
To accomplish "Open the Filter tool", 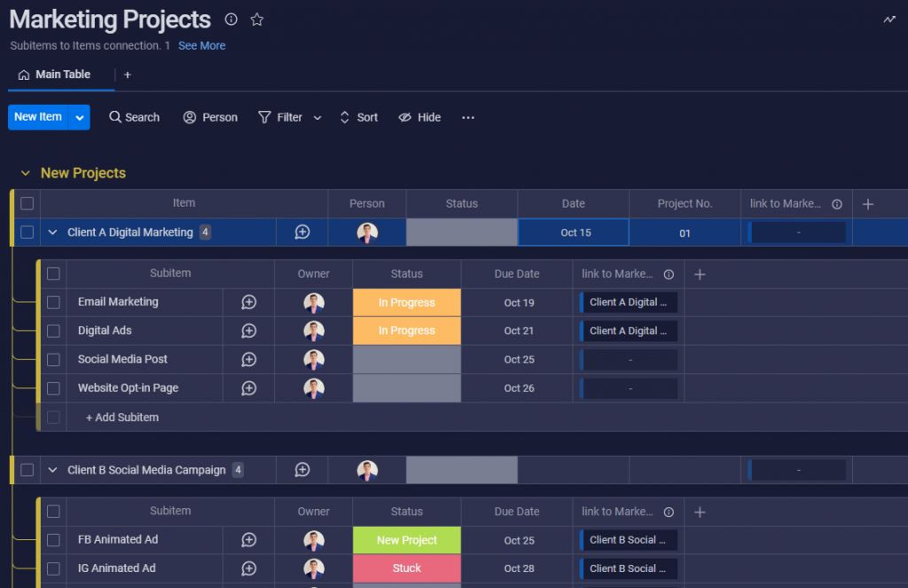I will 280,118.
